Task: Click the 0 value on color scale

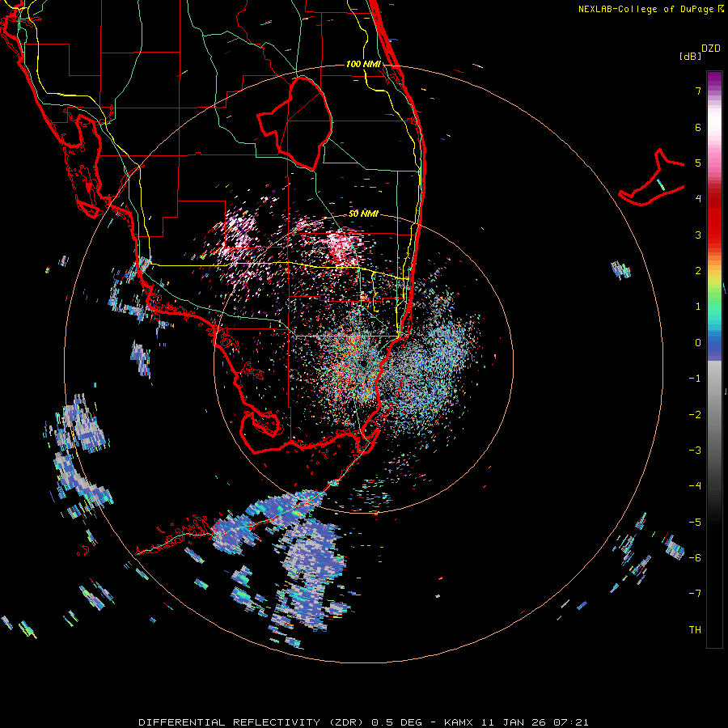Action: point(698,343)
